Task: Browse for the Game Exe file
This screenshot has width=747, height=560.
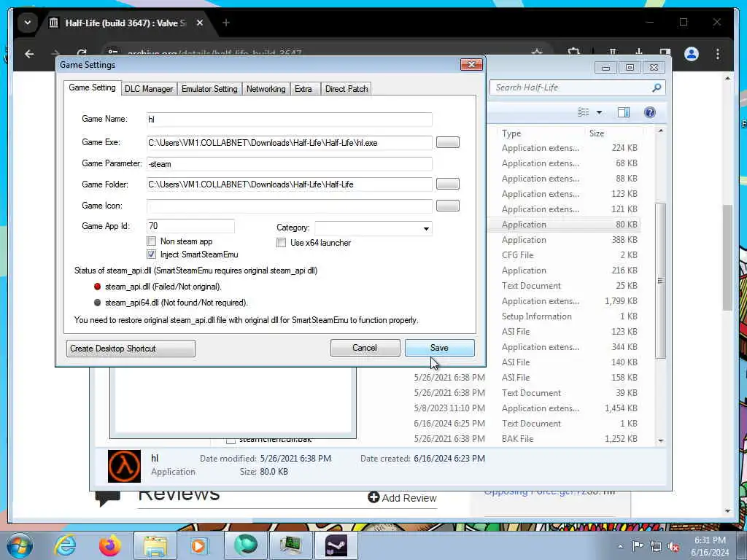Action: [x=448, y=142]
